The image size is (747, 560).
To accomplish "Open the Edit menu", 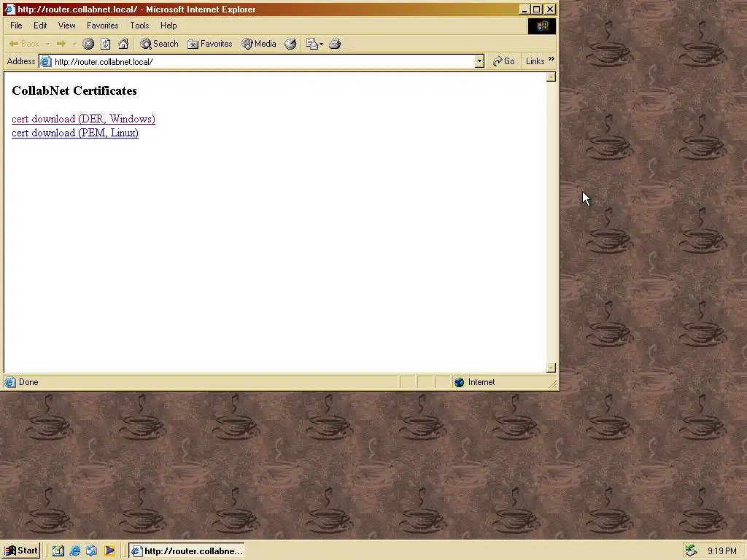I will [40, 26].
